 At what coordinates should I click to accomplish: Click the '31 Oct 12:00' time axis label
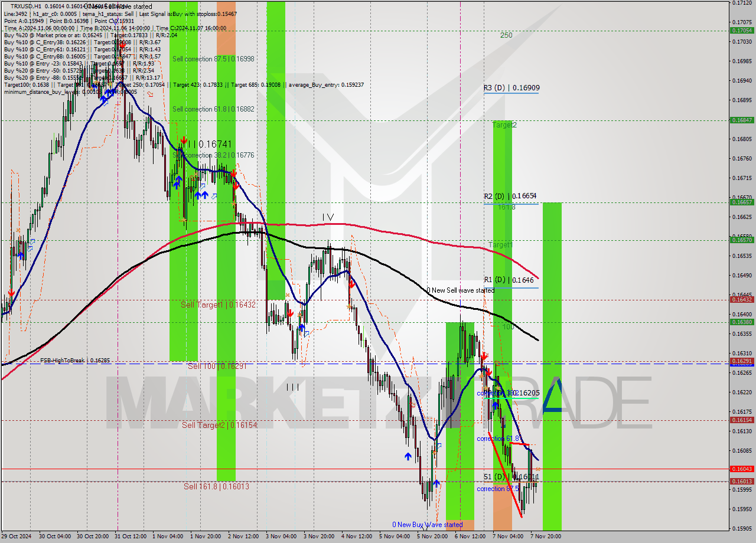[x=132, y=537]
